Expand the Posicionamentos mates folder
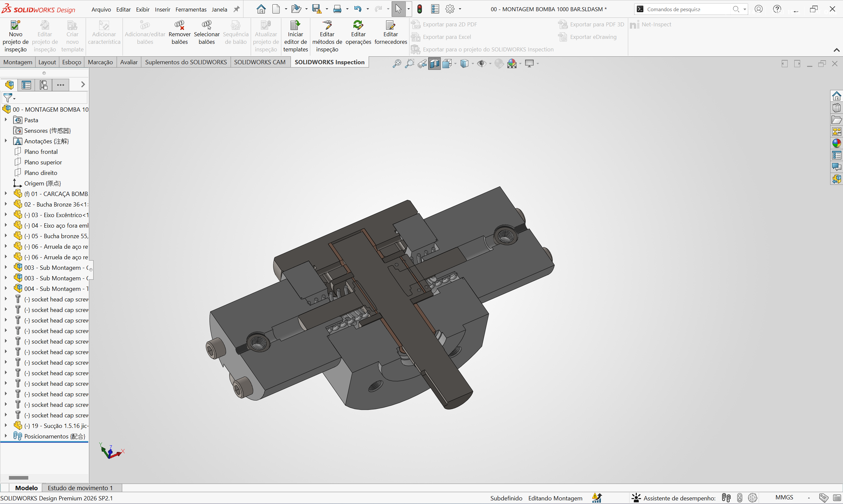The image size is (843, 504). pyautogui.click(x=6, y=436)
